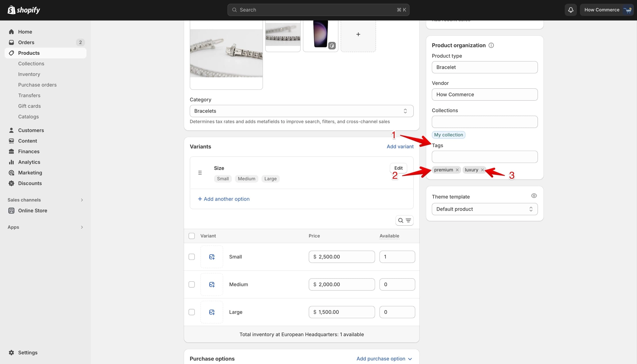Image resolution: width=637 pixels, height=364 pixels.
Task: Add image to Large variant
Action: [212, 312]
